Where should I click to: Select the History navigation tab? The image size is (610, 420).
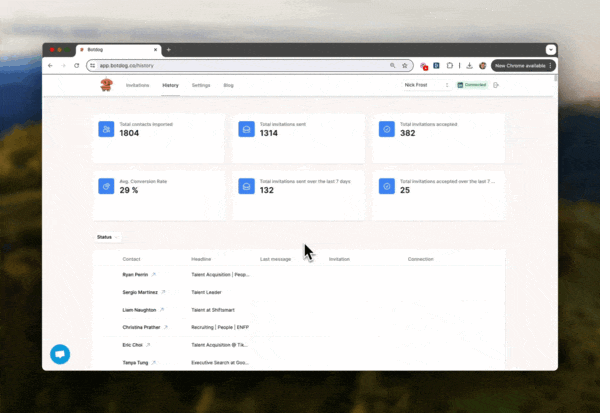point(170,85)
